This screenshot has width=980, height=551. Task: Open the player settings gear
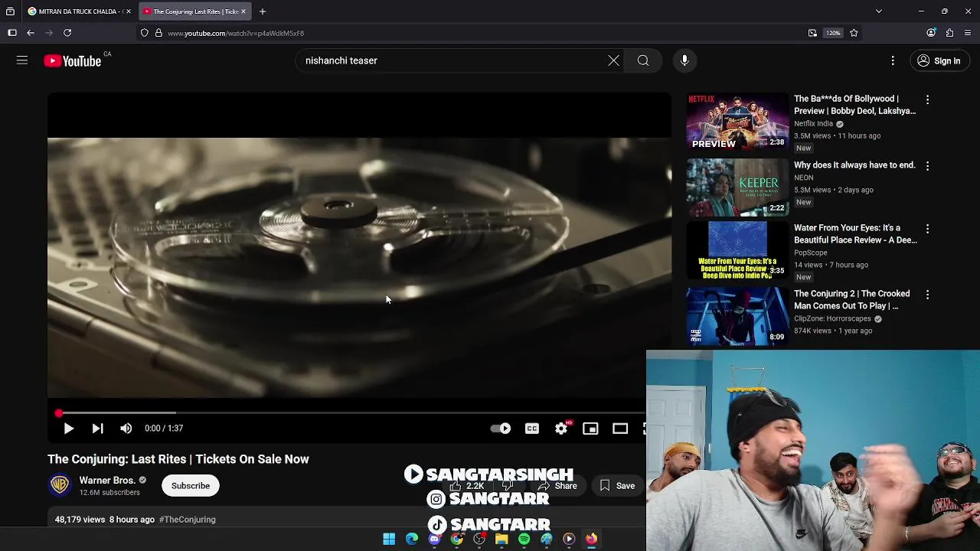point(561,429)
